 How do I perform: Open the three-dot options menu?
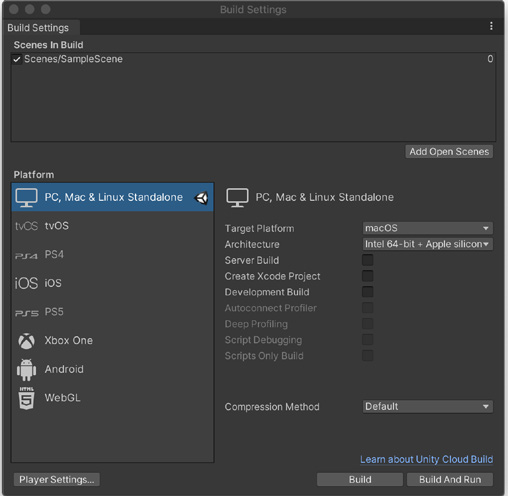click(491, 26)
